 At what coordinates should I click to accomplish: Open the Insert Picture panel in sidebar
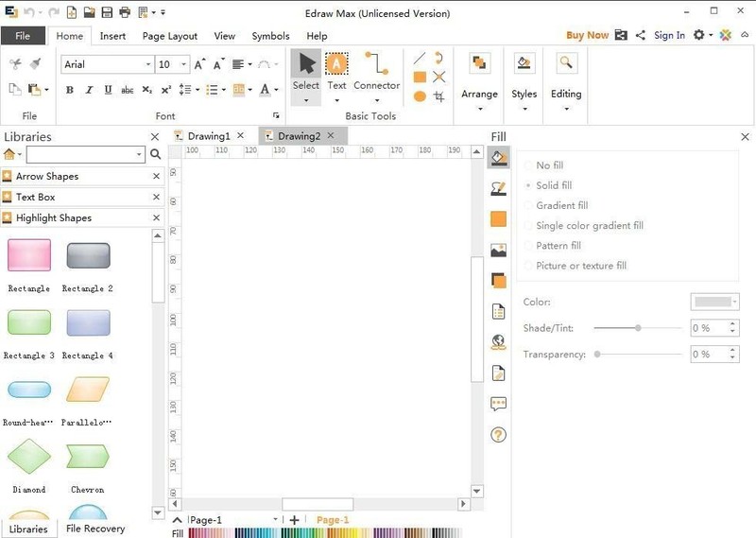(x=498, y=250)
